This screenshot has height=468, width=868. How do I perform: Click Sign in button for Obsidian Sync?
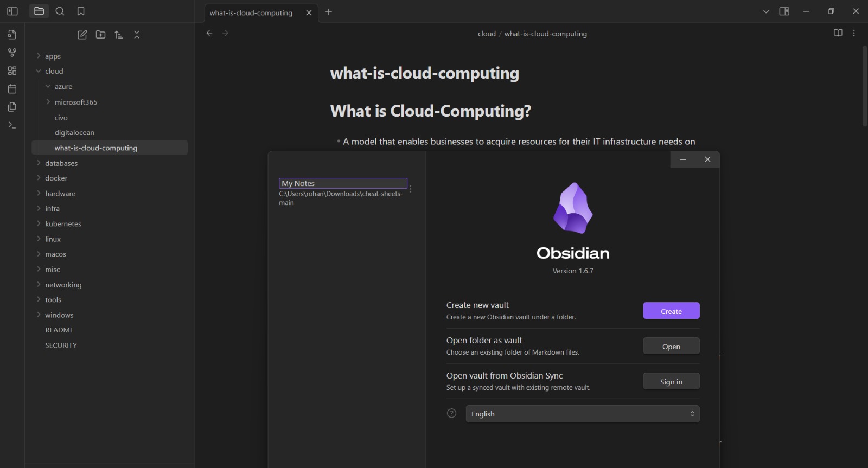tap(671, 381)
